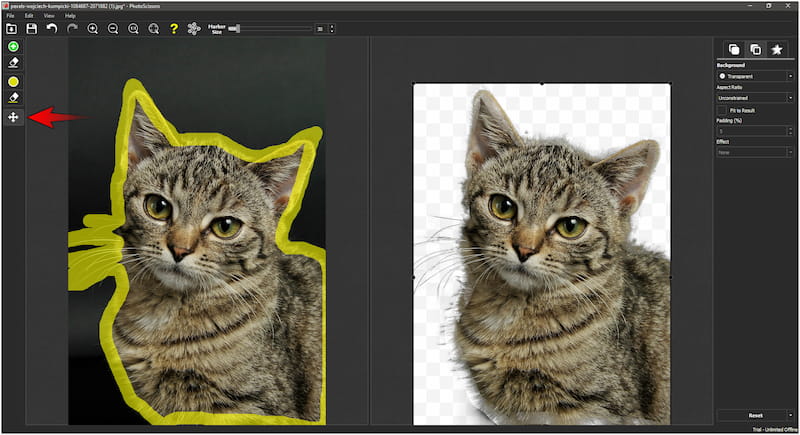
Task: Click the Open image icon in toolbar
Action: 11,29
